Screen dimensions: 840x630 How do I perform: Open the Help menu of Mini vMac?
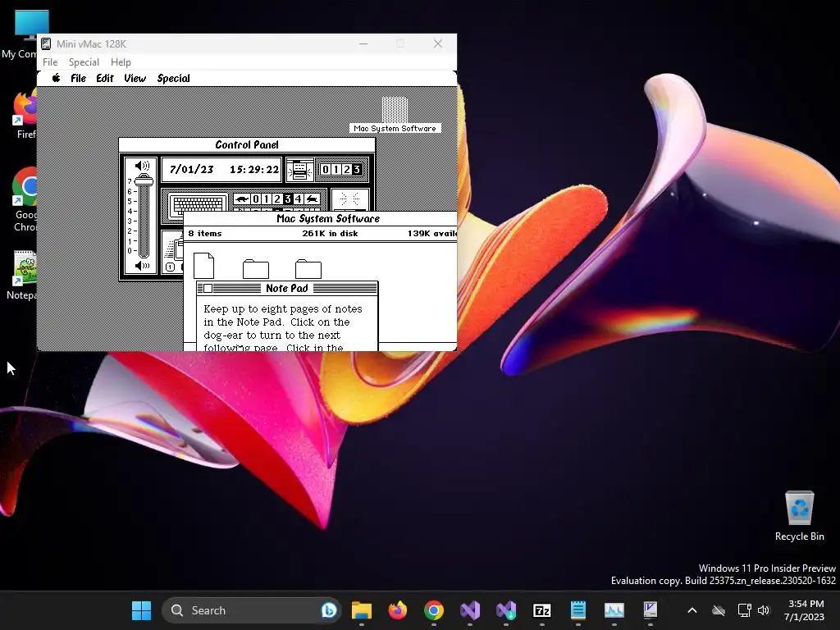121,62
